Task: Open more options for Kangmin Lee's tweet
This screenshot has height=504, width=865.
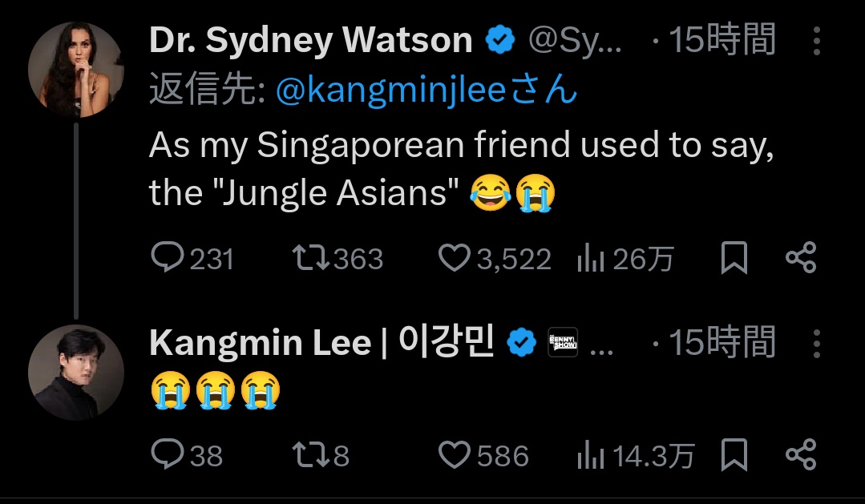Action: [x=816, y=343]
